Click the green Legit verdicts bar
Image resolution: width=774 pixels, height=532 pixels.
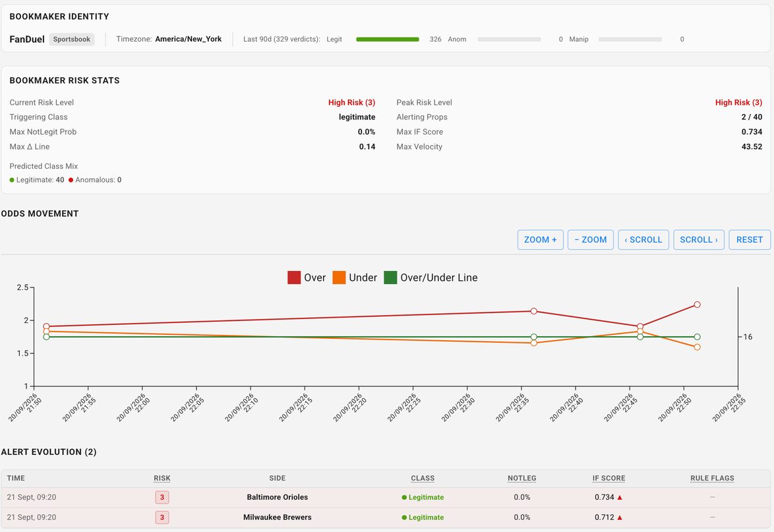coord(388,40)
